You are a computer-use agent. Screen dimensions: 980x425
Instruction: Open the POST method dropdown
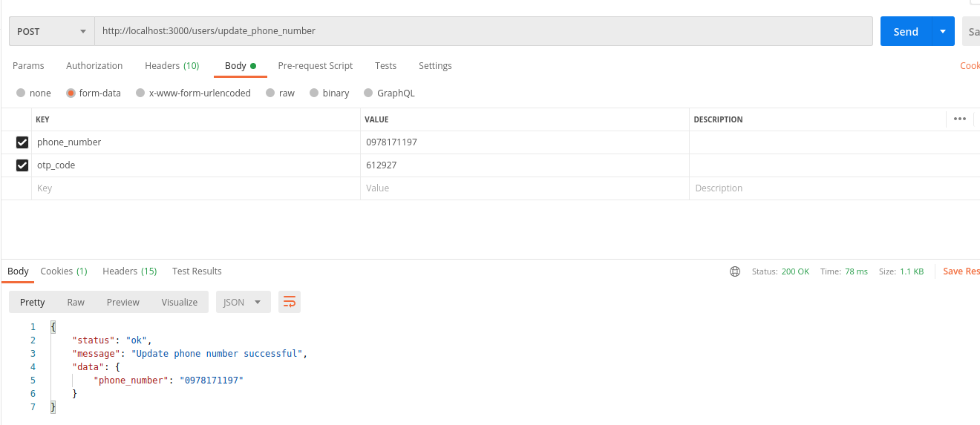pyautogui.click(x=51, y=31)
